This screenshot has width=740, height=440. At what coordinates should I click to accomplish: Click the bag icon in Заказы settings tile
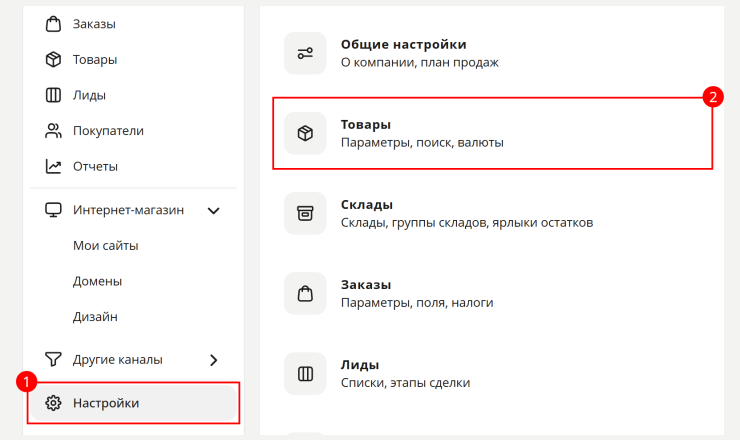coord(305,294)
